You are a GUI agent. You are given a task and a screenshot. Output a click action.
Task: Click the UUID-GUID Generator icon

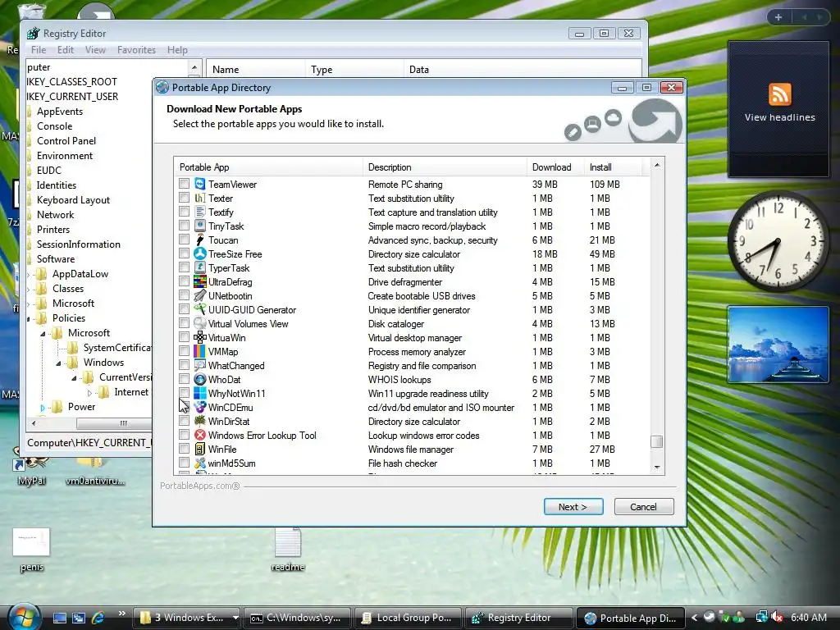point(200,309)
